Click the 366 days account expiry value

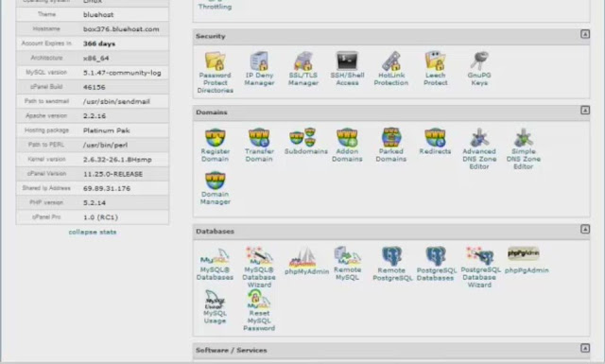click(99, 44)
